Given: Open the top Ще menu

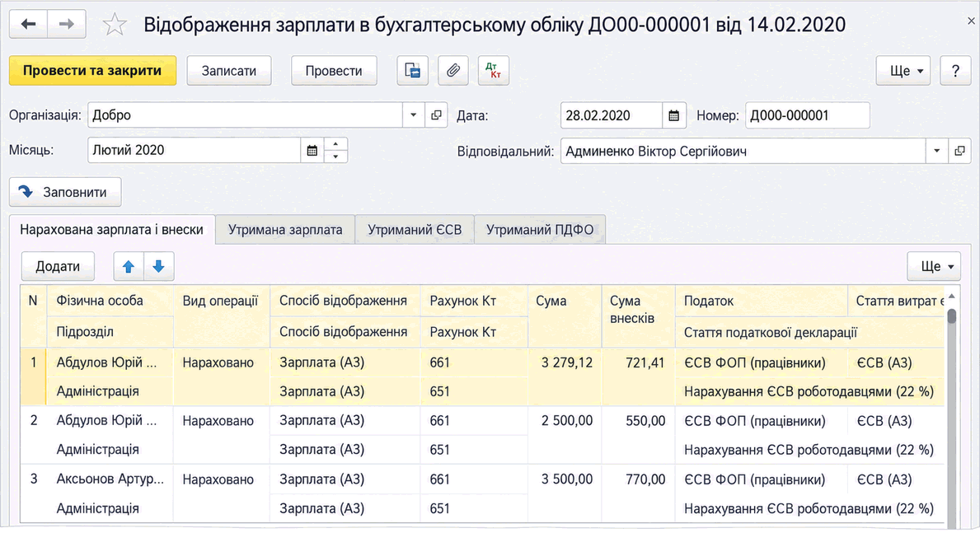Looking at the screenshot, I should click(903, 71).
